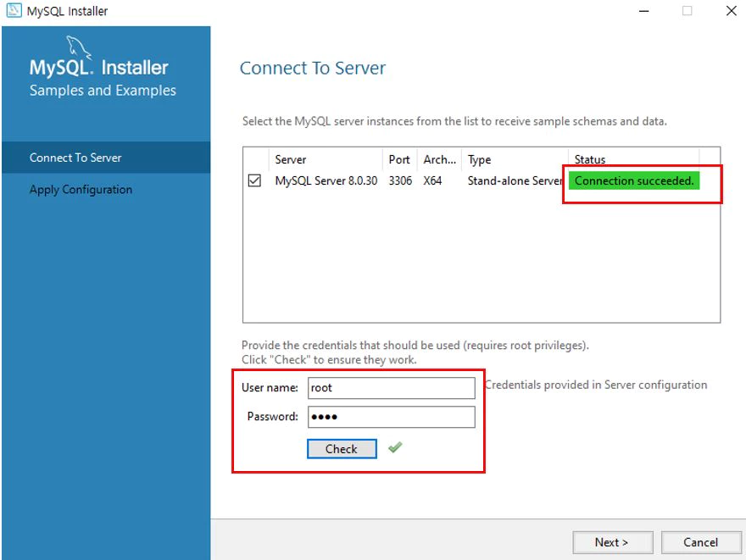The image size is (746, 560).
Task: Click the Server column header
Action: pyautogui.click(x=326, y=159)
